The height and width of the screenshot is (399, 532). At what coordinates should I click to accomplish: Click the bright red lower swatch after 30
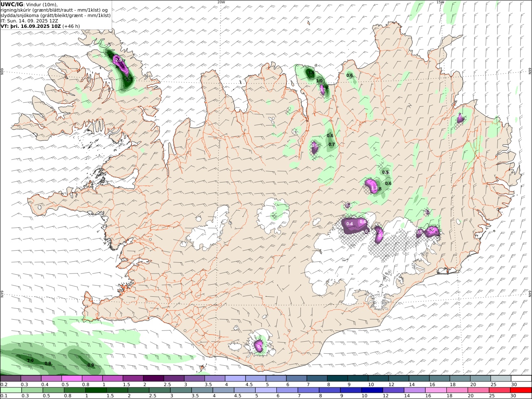[521, 390]
